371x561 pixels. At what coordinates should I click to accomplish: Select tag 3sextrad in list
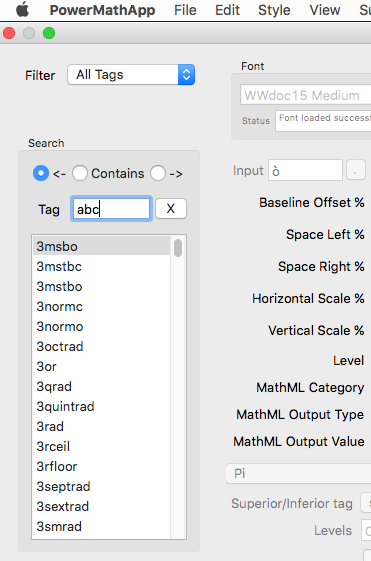(102, 507)
